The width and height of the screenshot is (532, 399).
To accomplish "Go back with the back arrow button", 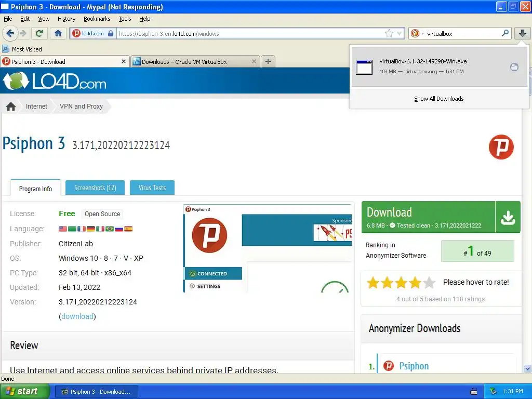I will (10, 33).
